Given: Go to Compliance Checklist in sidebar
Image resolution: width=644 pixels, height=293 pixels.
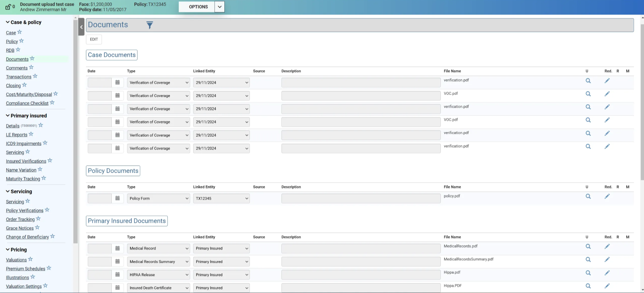Looking at the screenshot, I should [x=27, y=103].
